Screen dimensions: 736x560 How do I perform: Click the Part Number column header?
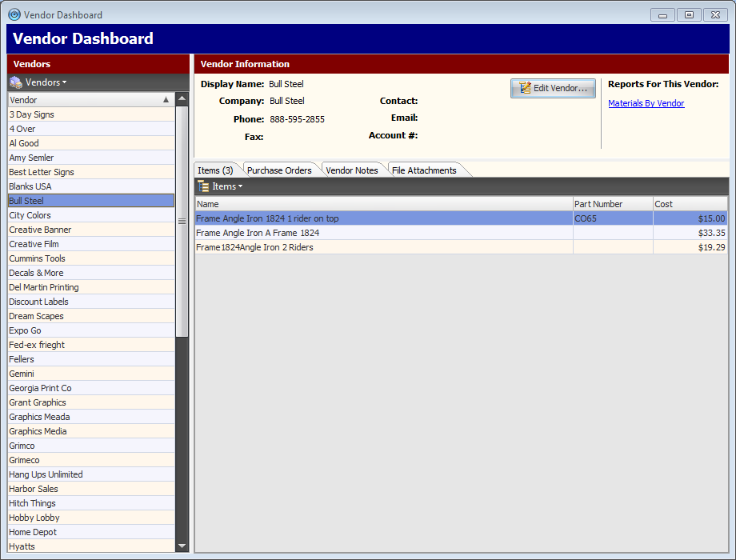tap(612, 204)
